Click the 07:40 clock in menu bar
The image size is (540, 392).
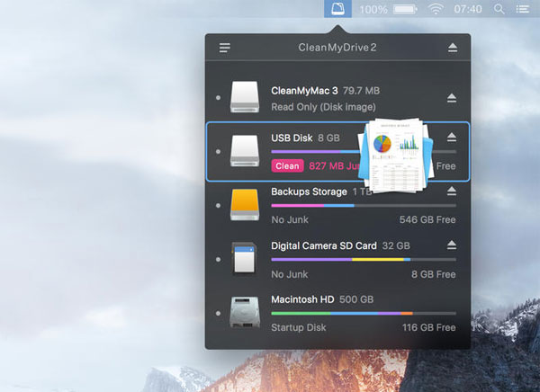(x=468, y=9)
